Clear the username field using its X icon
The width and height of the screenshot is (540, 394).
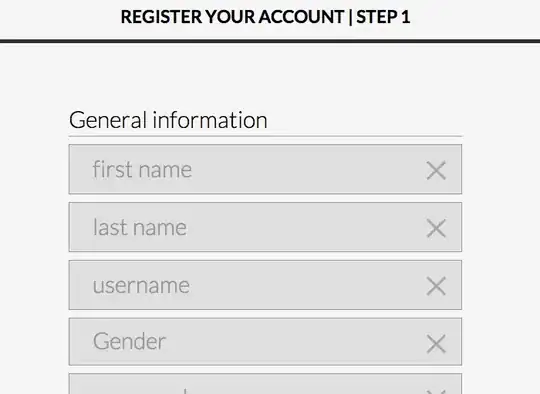click(436, 286)
